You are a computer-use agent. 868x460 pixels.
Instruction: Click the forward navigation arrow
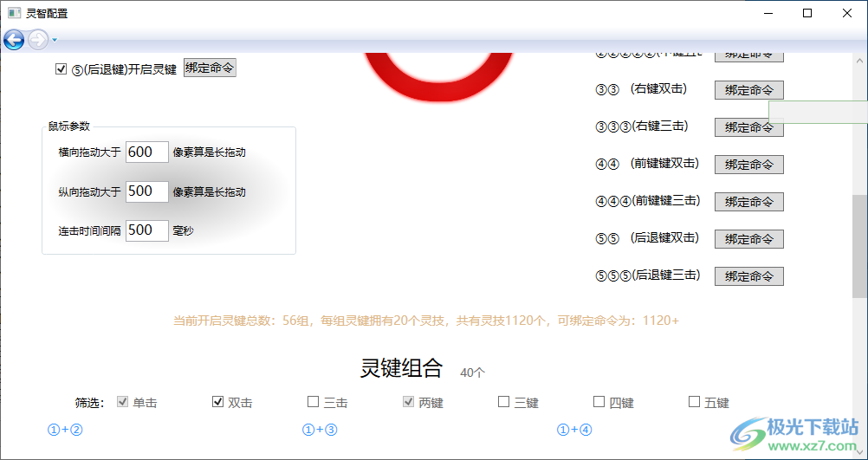37,40
